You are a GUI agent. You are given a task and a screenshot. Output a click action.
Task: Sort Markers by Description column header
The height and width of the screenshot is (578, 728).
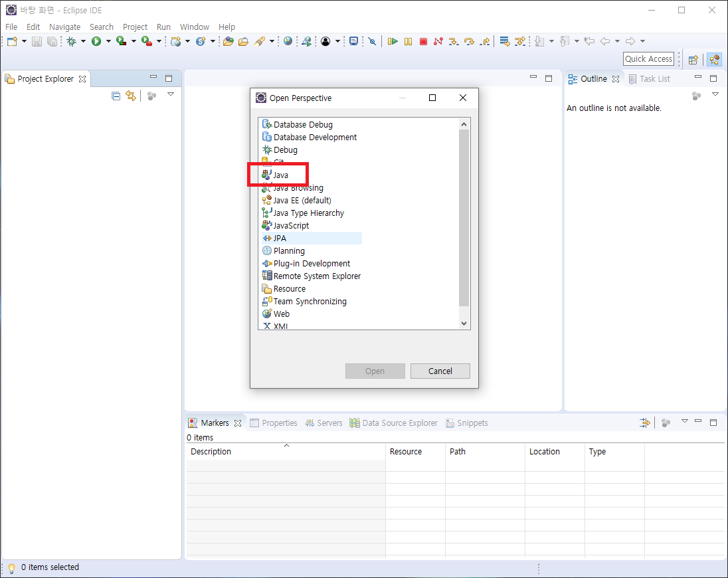(x=286, y=451)
